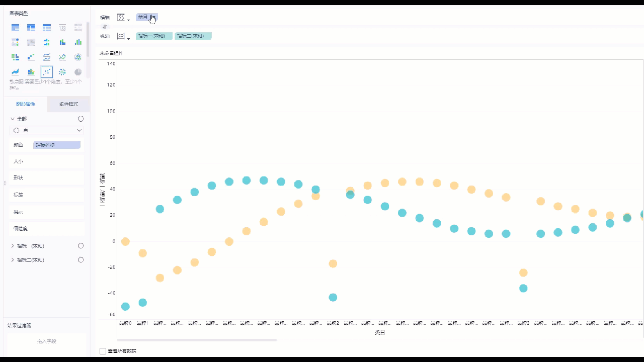Select the radar chart type icon
644x362 pixels.
[x=78, y=57]
